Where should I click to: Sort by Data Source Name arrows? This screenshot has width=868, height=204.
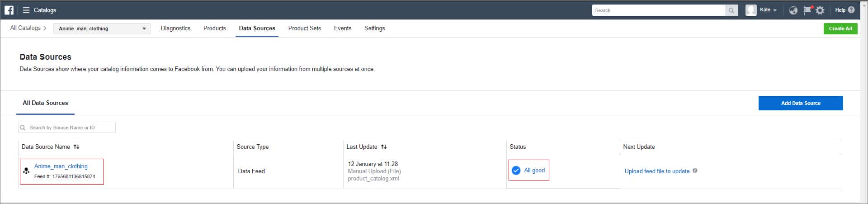76,147
